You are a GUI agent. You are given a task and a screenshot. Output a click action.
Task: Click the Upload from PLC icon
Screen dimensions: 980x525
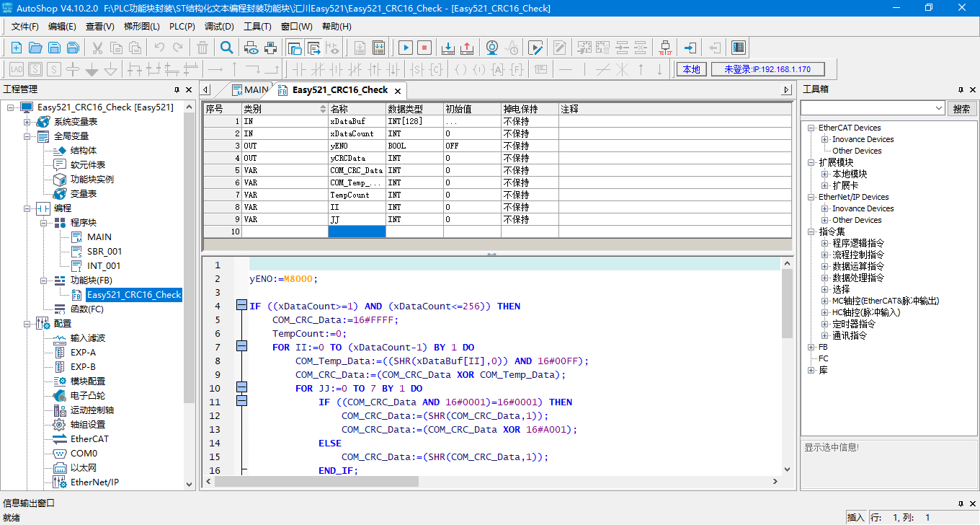[467, 48]
